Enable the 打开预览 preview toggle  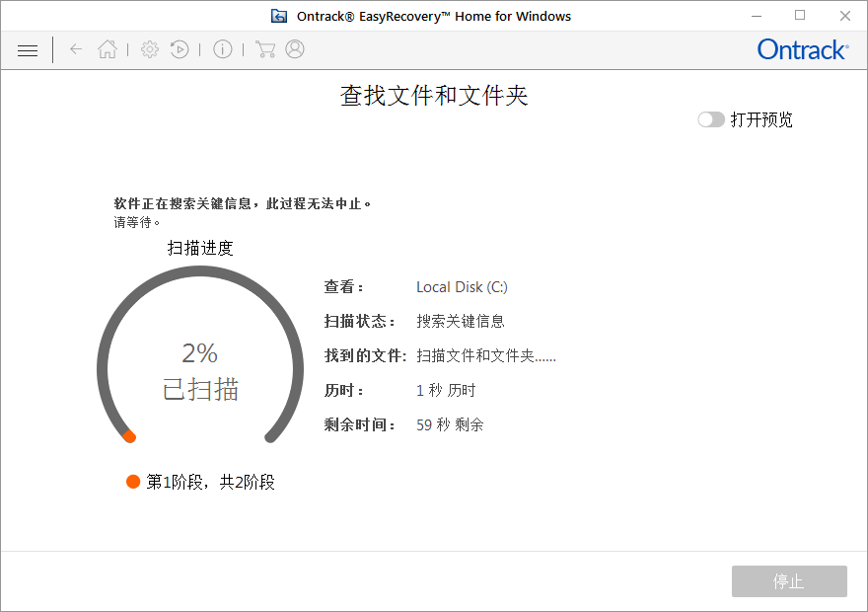tap(710, 118)
